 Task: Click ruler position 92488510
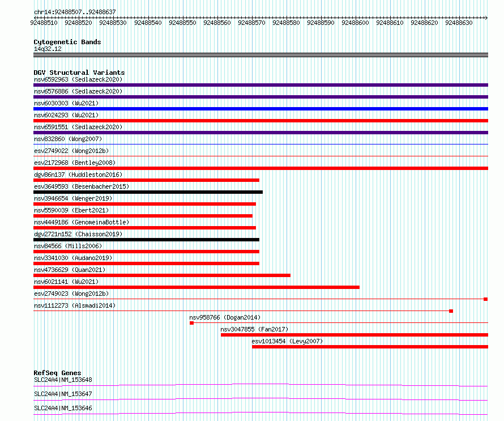[x=44, y=23]
